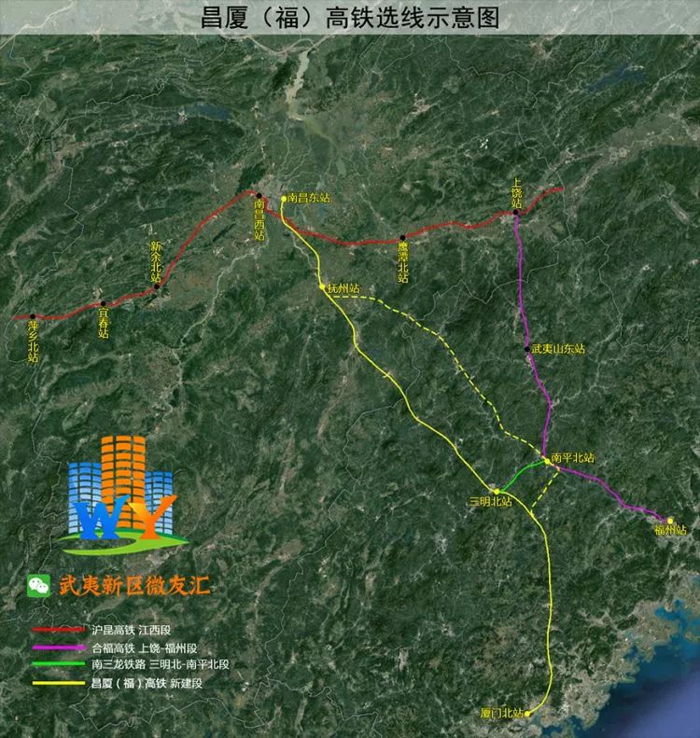The height and width of the screenshot is (738, 700).
Task: Click the orange 武夷新区微友汇 text
Action: pos(134,586)
